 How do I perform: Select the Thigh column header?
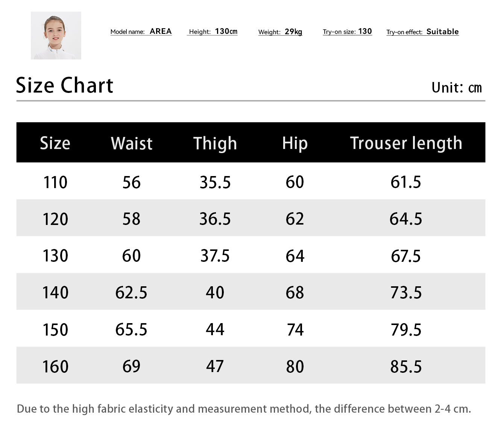pos(215,143)
